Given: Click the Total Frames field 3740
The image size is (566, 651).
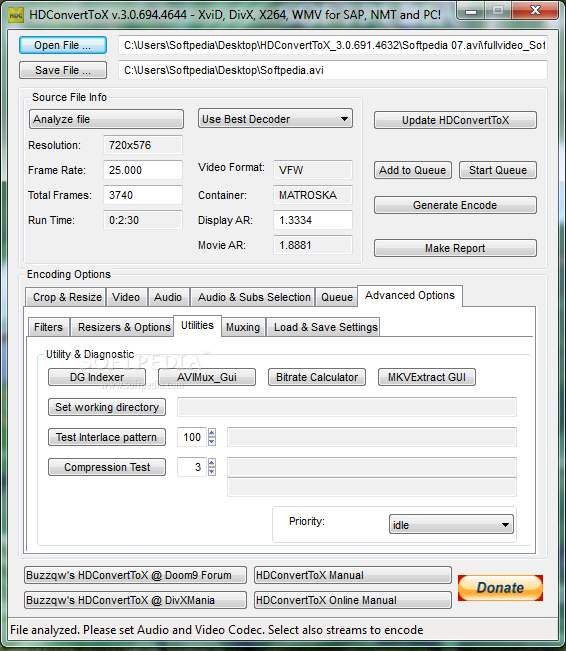Looking at the screenshot, I should tap(143, 195).
